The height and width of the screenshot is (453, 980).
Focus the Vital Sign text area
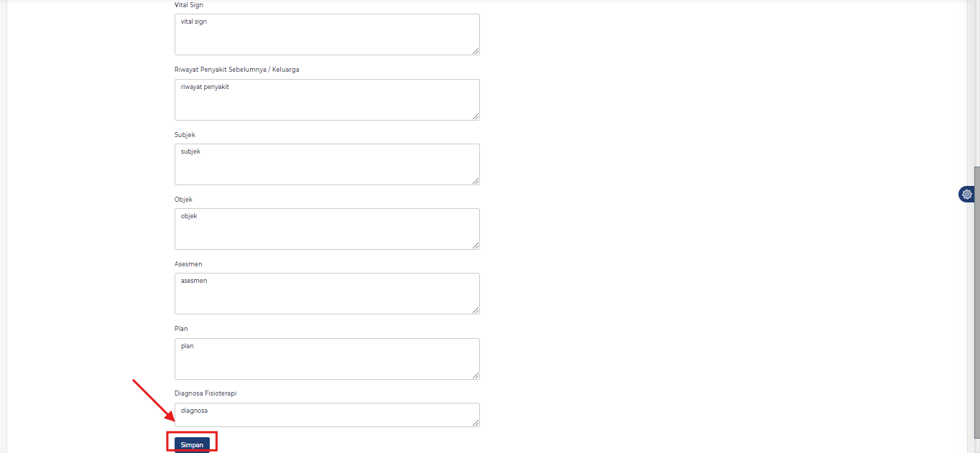point(327,34)
